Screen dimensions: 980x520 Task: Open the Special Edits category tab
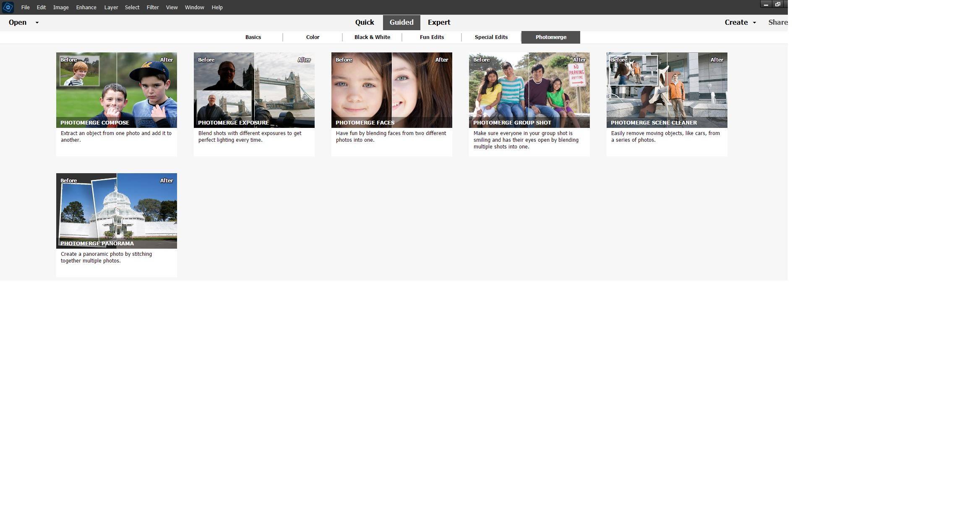pos(491,37)
